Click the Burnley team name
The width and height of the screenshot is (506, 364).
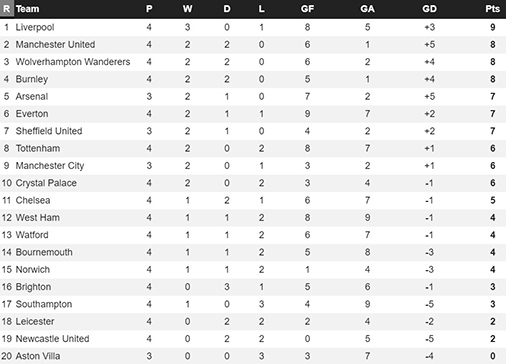click(32, 79)
